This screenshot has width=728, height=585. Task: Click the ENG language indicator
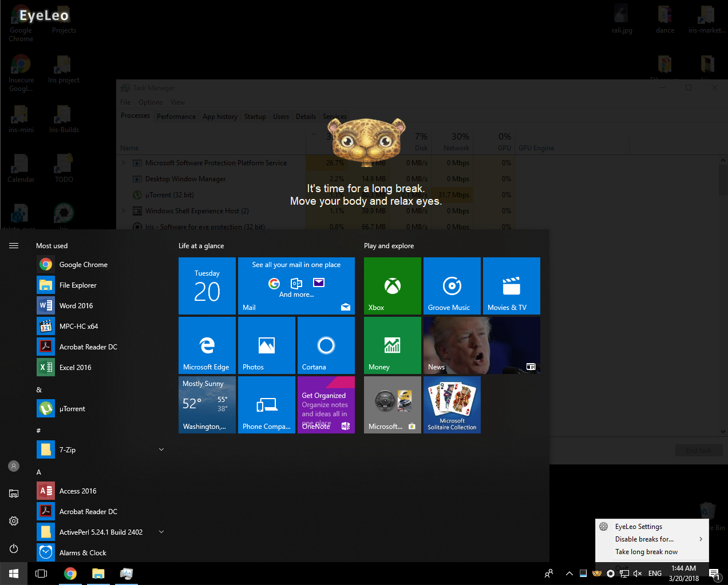pyautogui.click(x=655, y=574)
